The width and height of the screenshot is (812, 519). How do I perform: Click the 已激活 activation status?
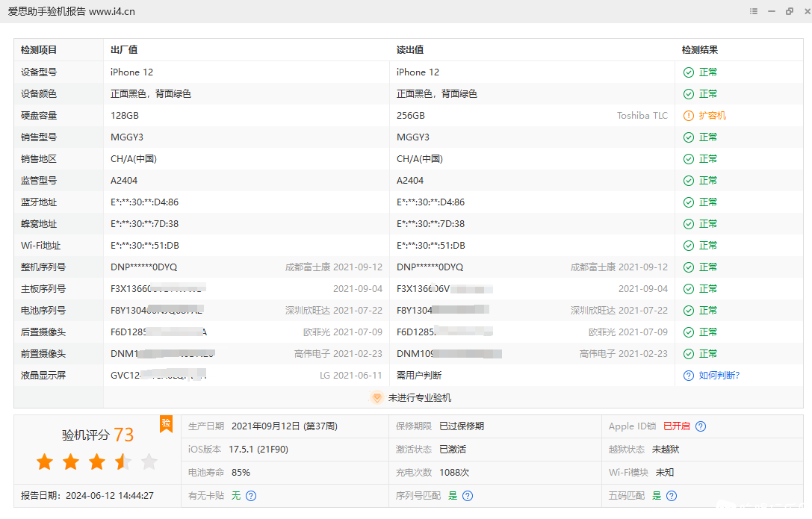click(x=453, y=450)
